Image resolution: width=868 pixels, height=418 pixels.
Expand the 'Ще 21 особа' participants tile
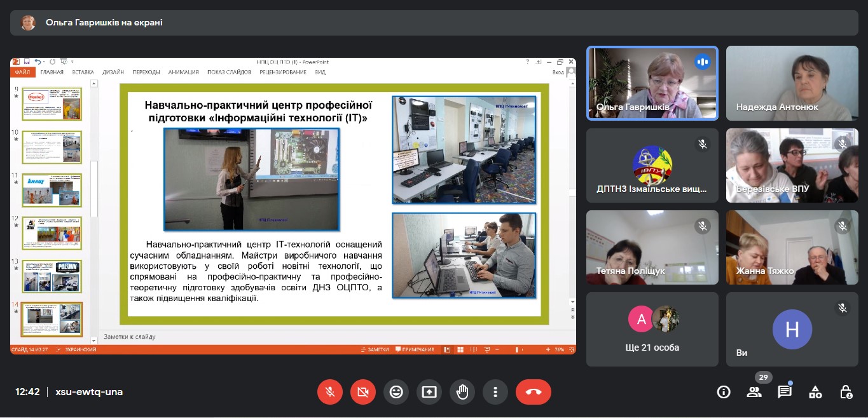pos(652,329)
